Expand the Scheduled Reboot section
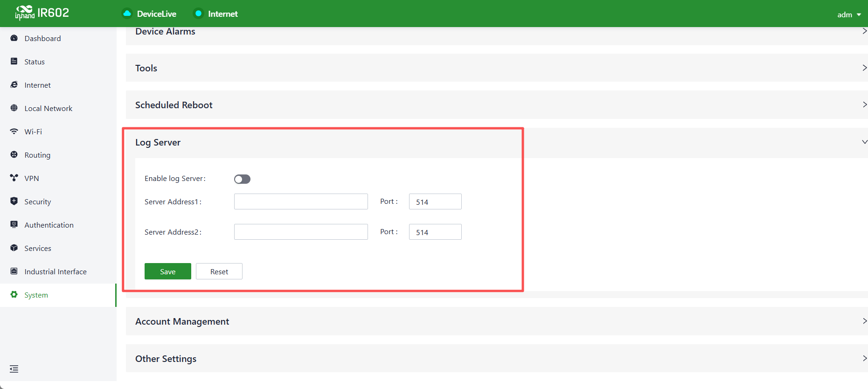 pos(496,105)
